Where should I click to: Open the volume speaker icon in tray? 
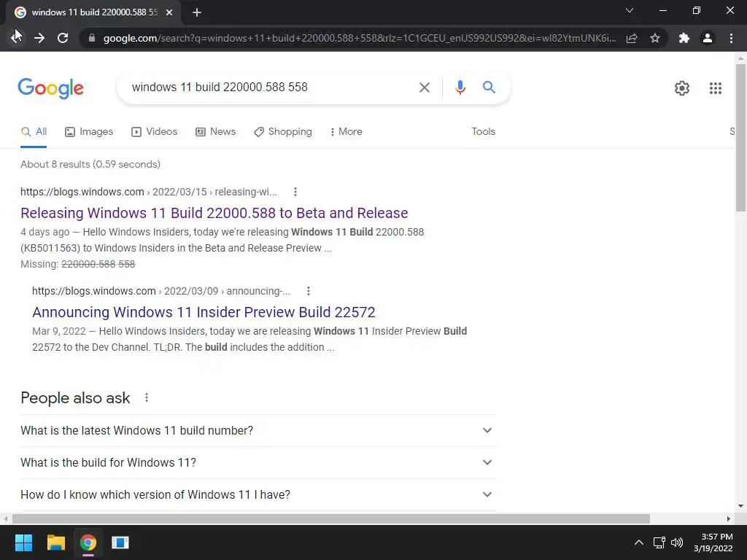pyautogui.click(x=676, y=542)
